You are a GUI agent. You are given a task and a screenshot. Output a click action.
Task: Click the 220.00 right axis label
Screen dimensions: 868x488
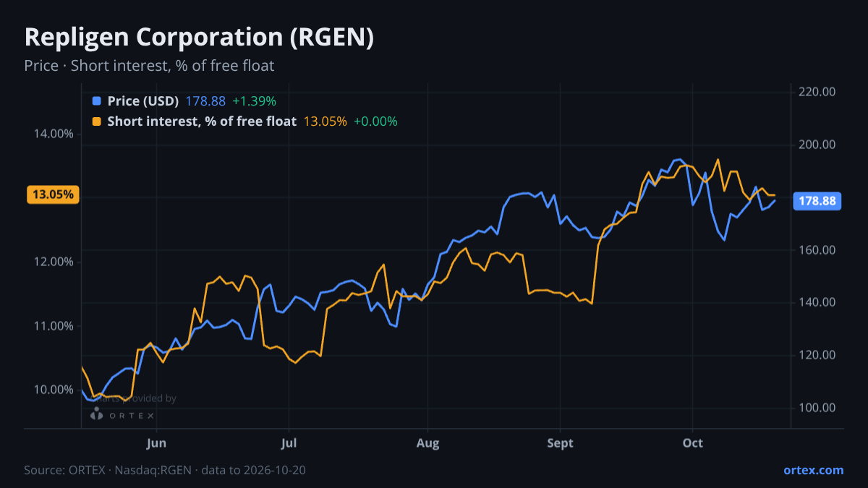pyautogui.click(x=819, y=92)
